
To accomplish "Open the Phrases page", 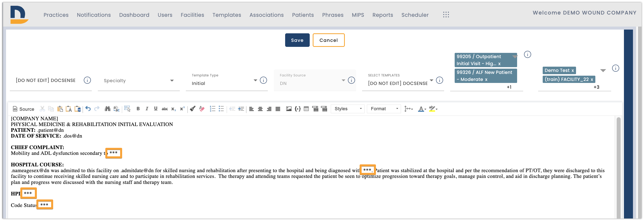I will (x=333, y=15).
